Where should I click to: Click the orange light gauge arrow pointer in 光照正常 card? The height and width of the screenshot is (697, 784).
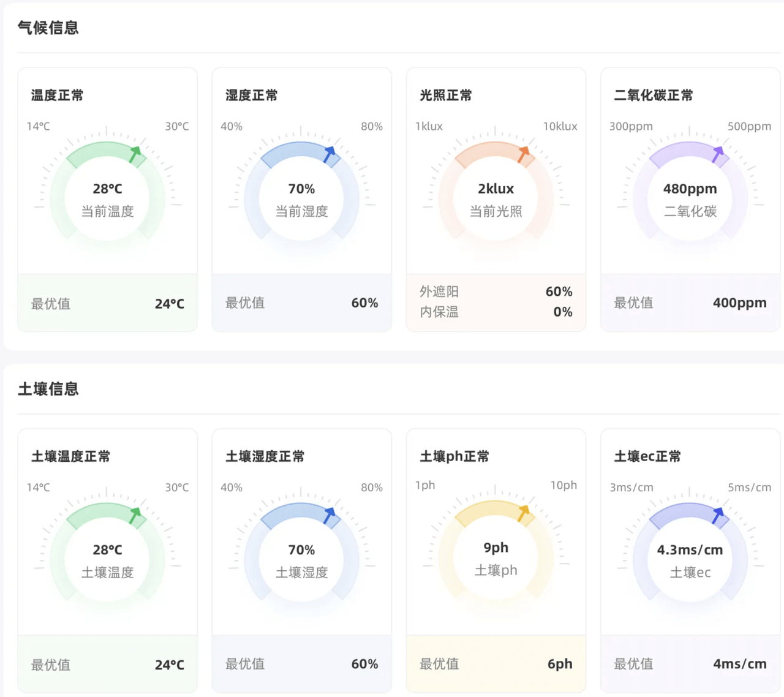click(523, 154)
